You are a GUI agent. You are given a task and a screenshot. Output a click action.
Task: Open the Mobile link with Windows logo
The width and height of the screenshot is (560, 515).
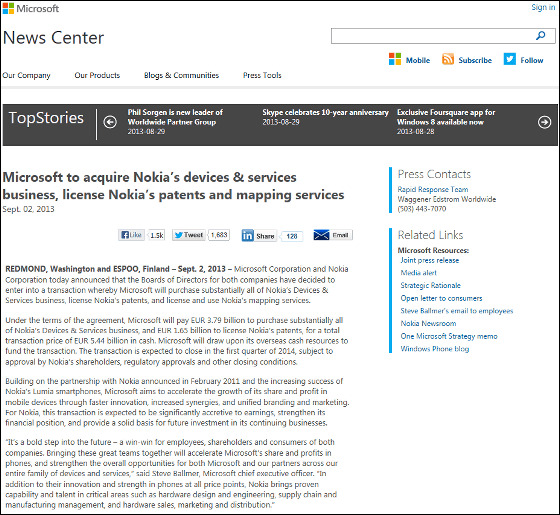[x=409, y=60]
